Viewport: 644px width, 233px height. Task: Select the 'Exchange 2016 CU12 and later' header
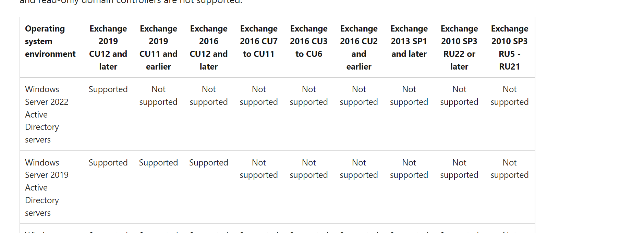coord(209,47)
